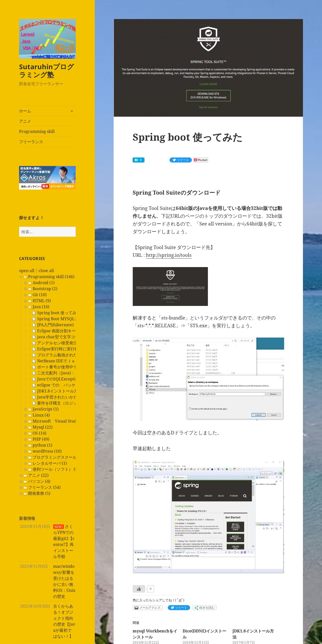Expand the Android category node
The height and width of the screenshot is (644, 322).
(x=26, y=283)
